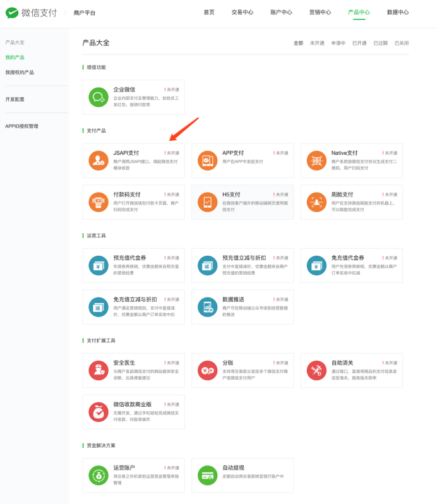Click 商户平台 text in header
The width and height of the screenshot is (437, 504).
(84, 13)
